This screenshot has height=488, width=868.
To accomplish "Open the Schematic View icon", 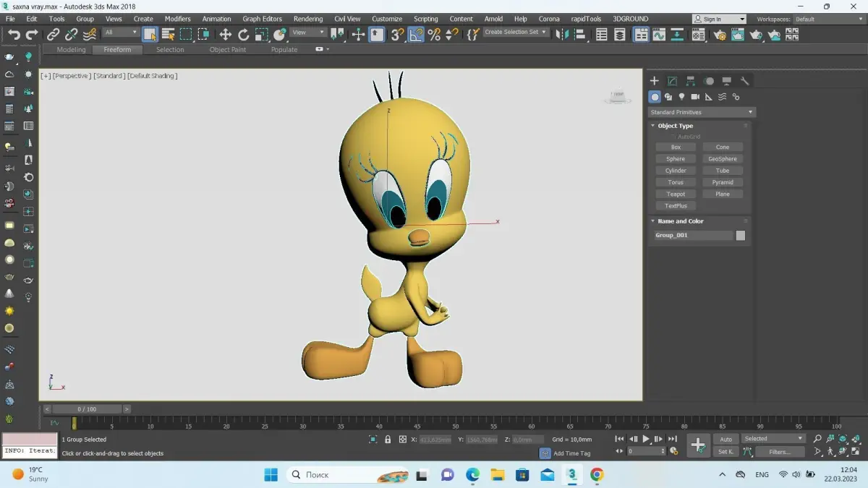I will [676, 34].
